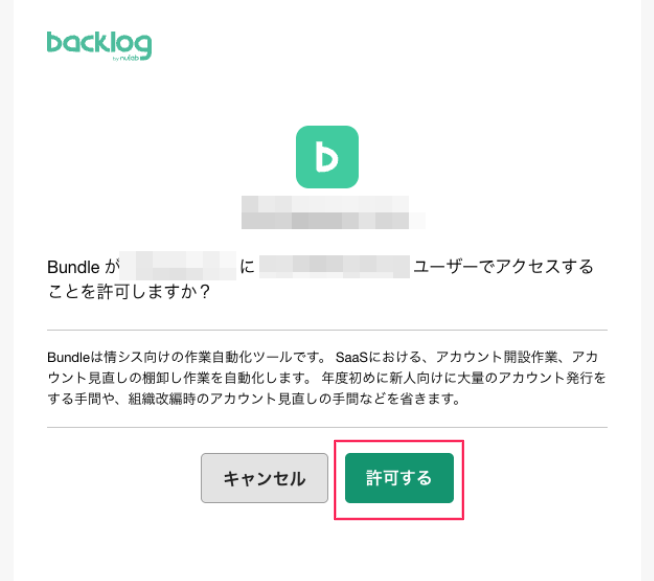Image resolution: width=654 pixels, height=581 pixels.
Task: Click the blurred user name before ユーザーで
Action: coord(335,267)
